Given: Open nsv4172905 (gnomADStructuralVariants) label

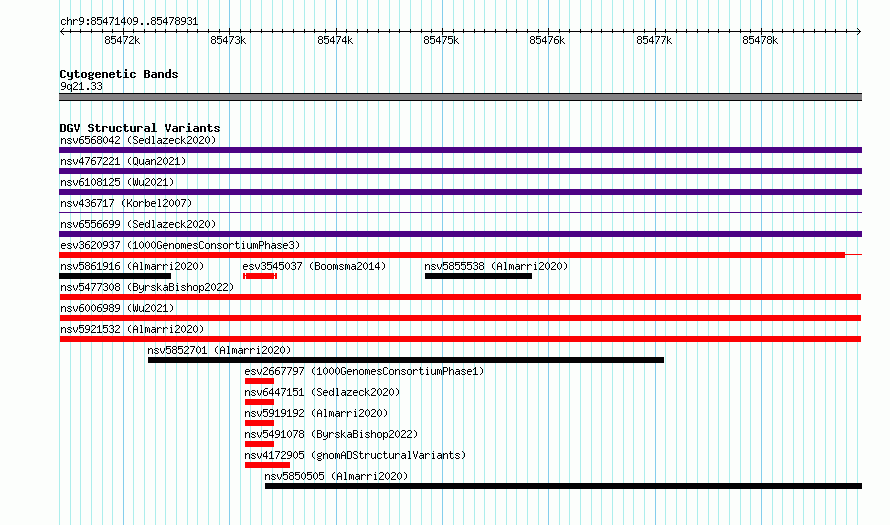Looking at the screenshot, I should coord(355,455).
